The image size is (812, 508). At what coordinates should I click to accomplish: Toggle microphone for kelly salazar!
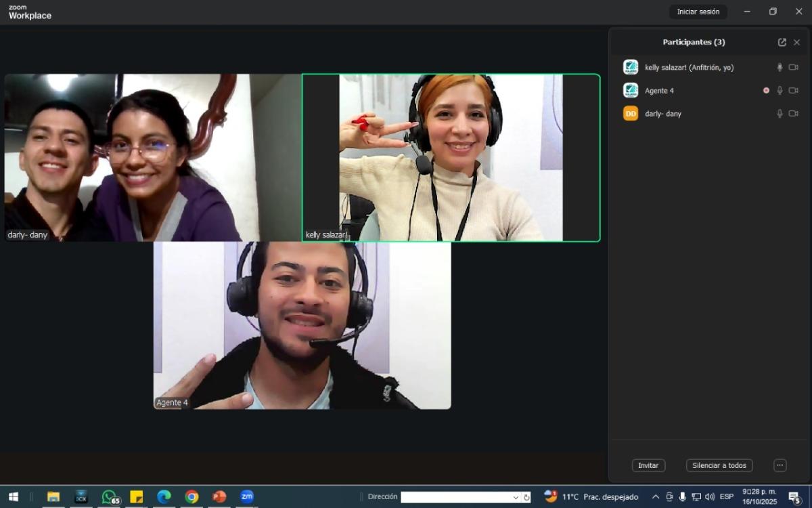pos(780,67)
